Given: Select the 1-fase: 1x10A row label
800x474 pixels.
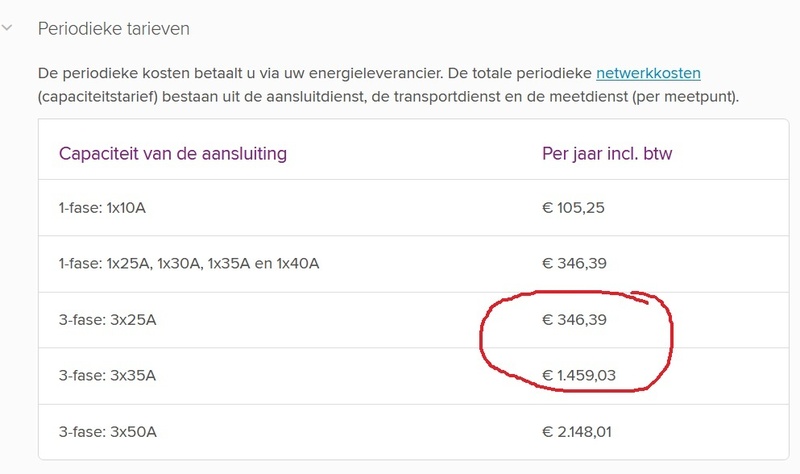Looking at the screenshot, I should pyautogui.click(x=102, y=208).
